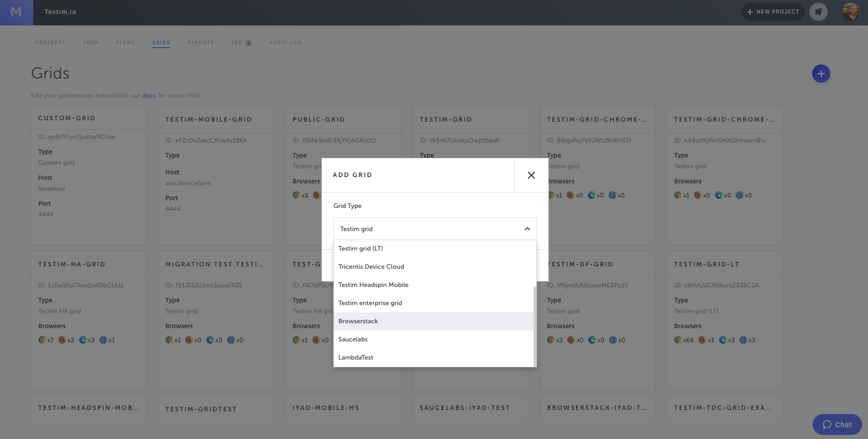Choose Testim enterprise grid option
This screenshot has height=439, width=868.
coord(433,303)
